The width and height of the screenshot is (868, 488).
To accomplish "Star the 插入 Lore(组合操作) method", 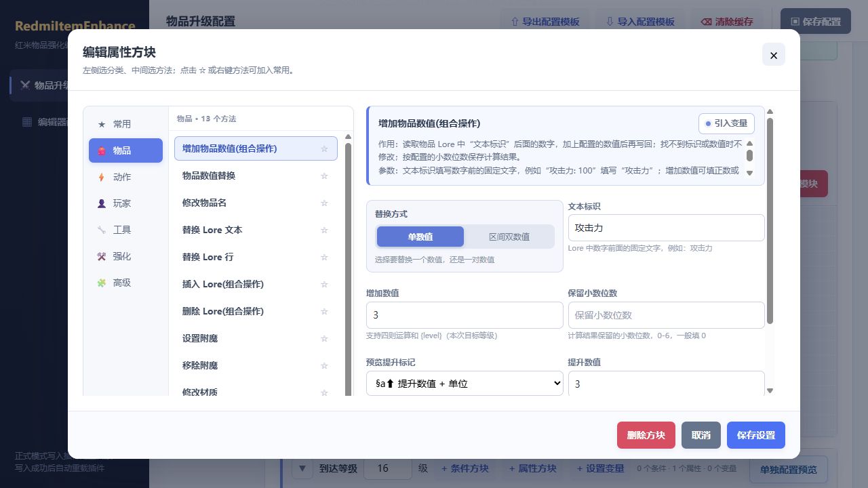I will coord(324,284).
